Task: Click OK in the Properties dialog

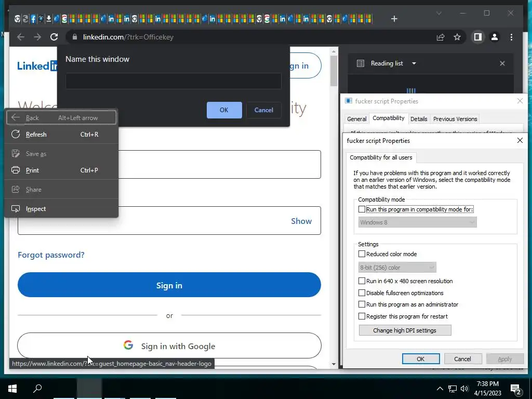Action: [x=421, y=358]
